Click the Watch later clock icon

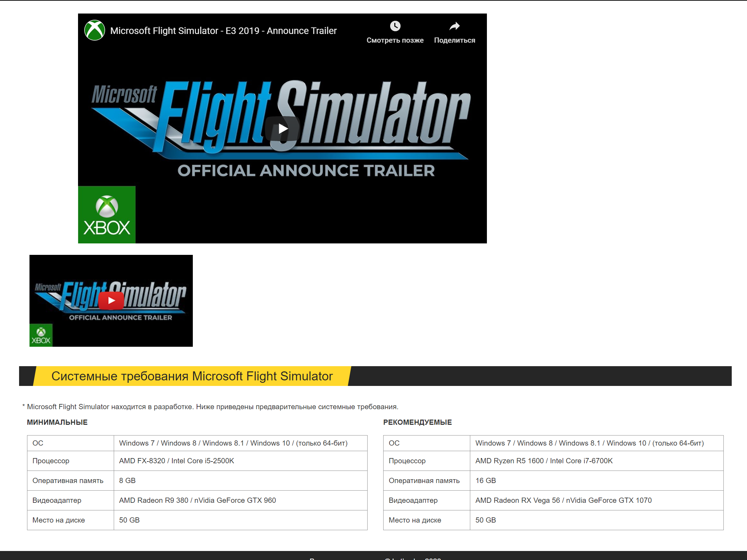(x=395, y=26)
